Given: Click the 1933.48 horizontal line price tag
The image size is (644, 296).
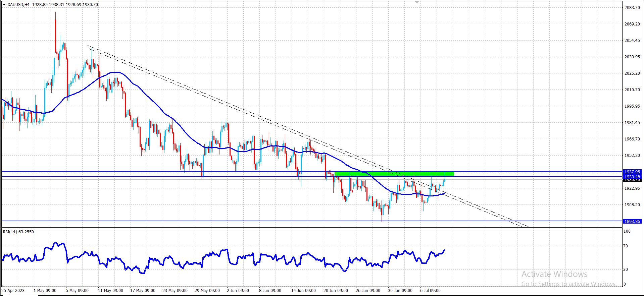Looking at the screenshot, I should point(632,177).
